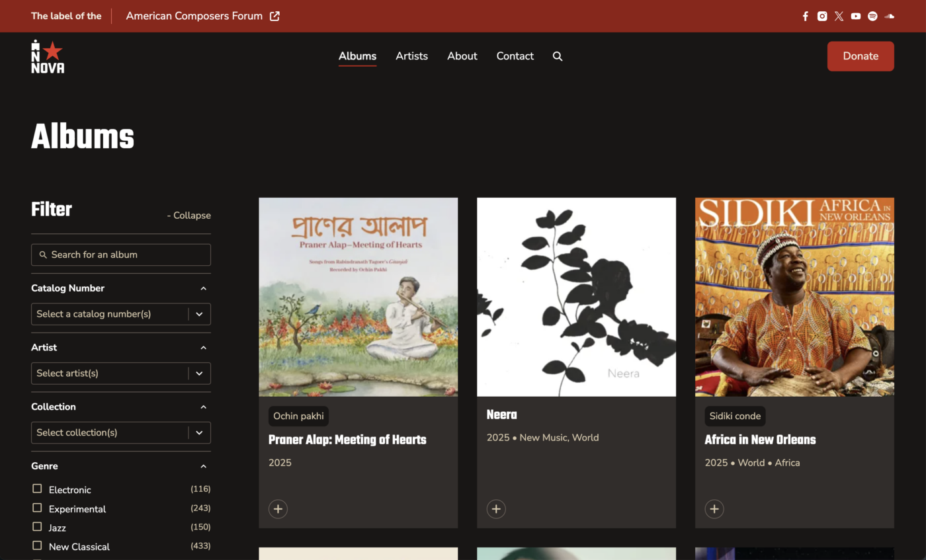Open the Instagram social icon

pos(822,16)
